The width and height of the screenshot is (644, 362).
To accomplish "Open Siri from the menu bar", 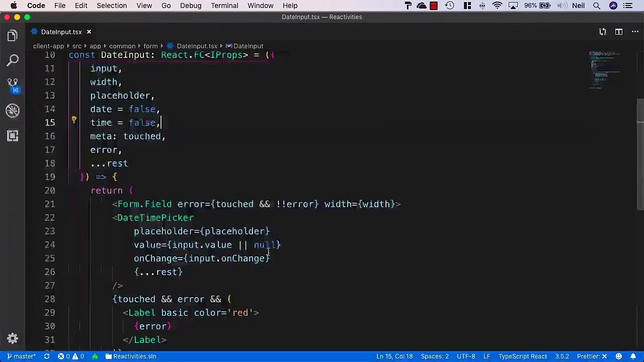I will point(613,6).
